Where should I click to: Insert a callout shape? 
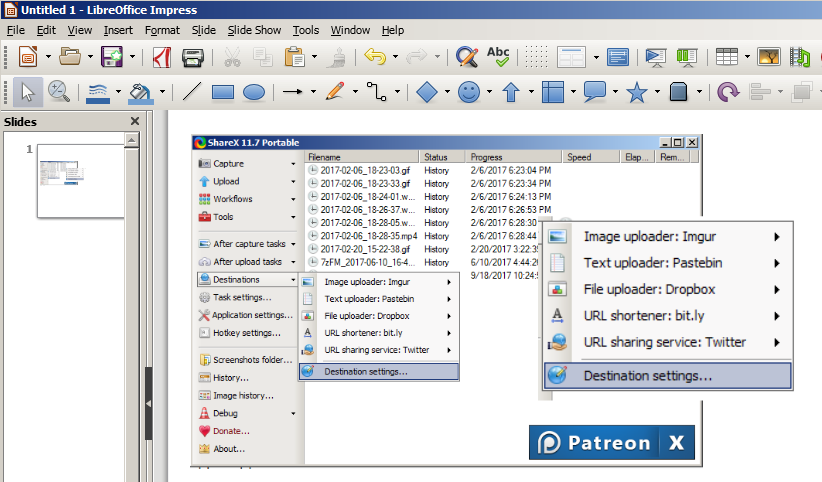tap(594, 92)
